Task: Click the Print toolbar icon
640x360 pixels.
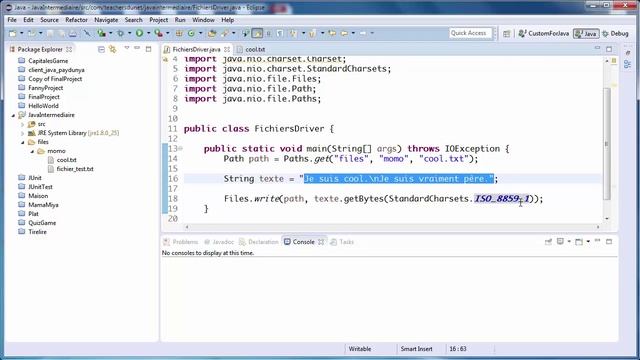Action: click(x=73, y=33)
